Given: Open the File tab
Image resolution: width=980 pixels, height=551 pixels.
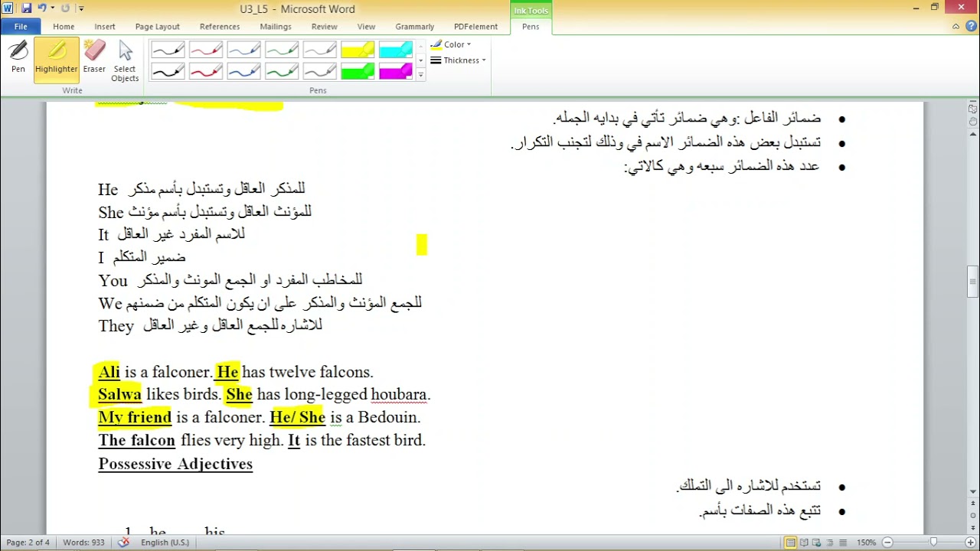Looking at the screenshot, I should click(x=21, y=27).
